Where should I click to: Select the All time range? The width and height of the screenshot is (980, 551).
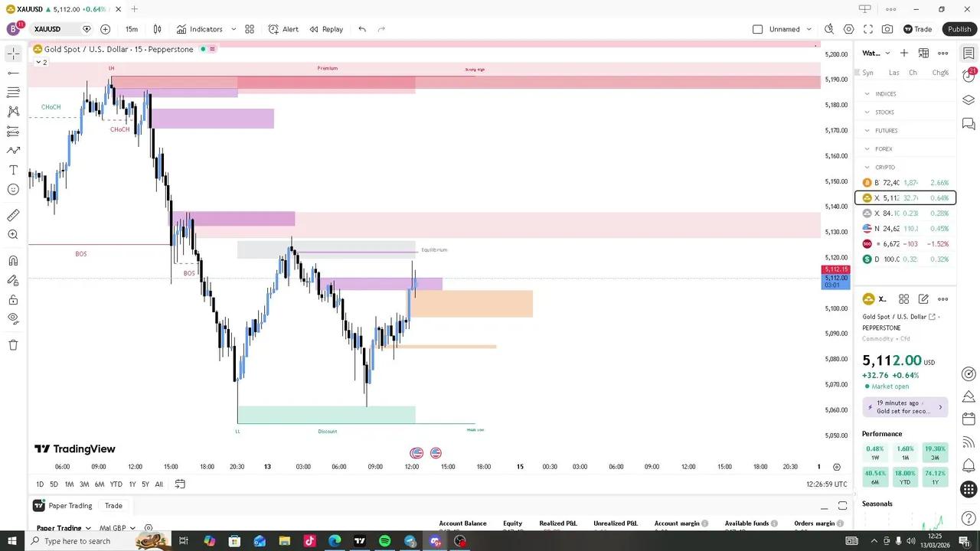click(x=158, y=484)
